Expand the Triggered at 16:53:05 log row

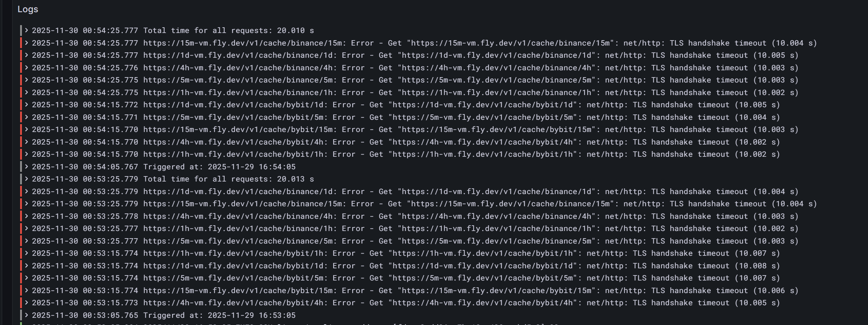pyautogui.click(x=26, y=315)
